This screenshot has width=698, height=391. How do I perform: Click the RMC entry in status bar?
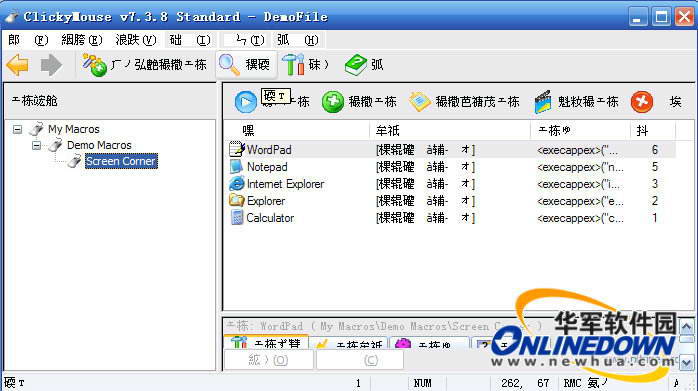pyautogui.click(x=585, y=383)
